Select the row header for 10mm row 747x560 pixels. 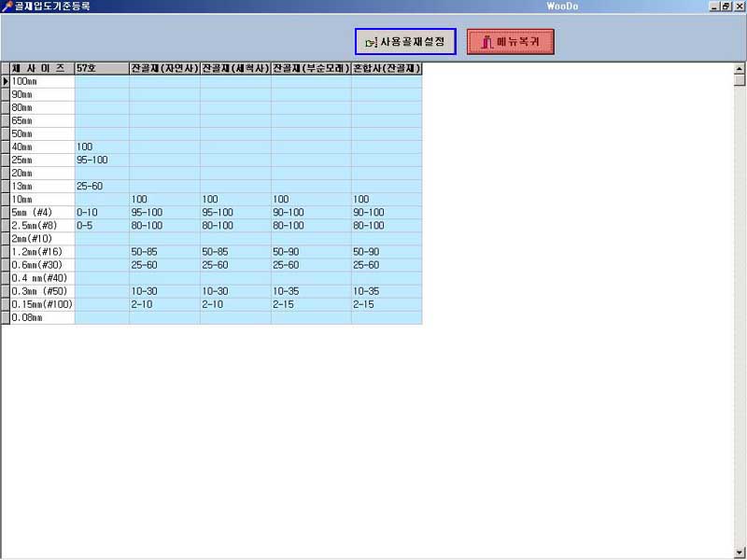tap(6, 199)
